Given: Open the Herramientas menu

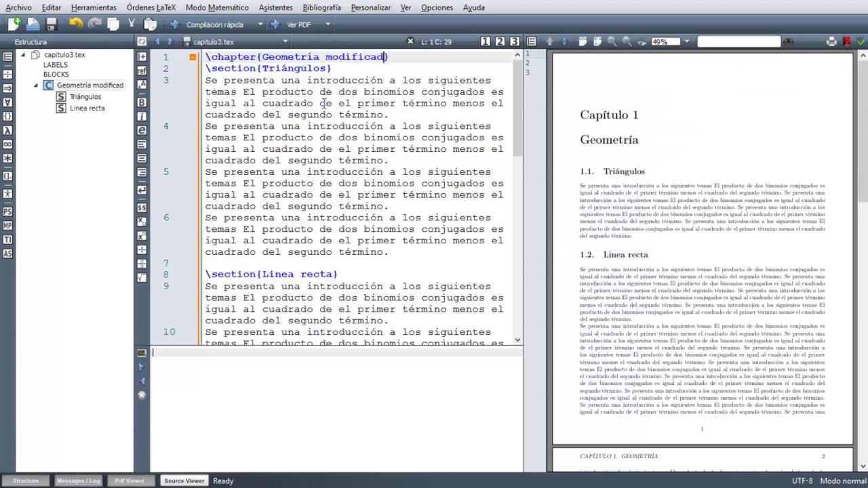Looking at the screenshot, I should pyautogui.click(x=94, y=7).
